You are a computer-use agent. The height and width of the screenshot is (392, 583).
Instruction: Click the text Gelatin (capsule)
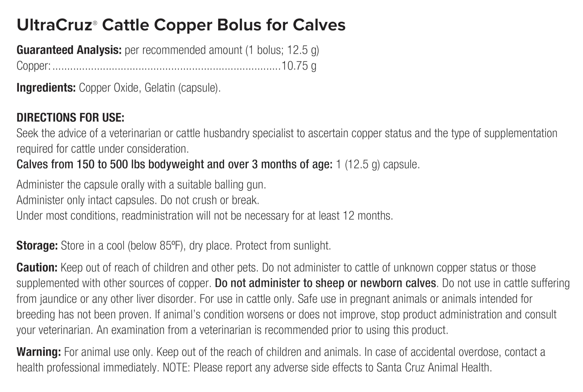[x=182, y=88]
